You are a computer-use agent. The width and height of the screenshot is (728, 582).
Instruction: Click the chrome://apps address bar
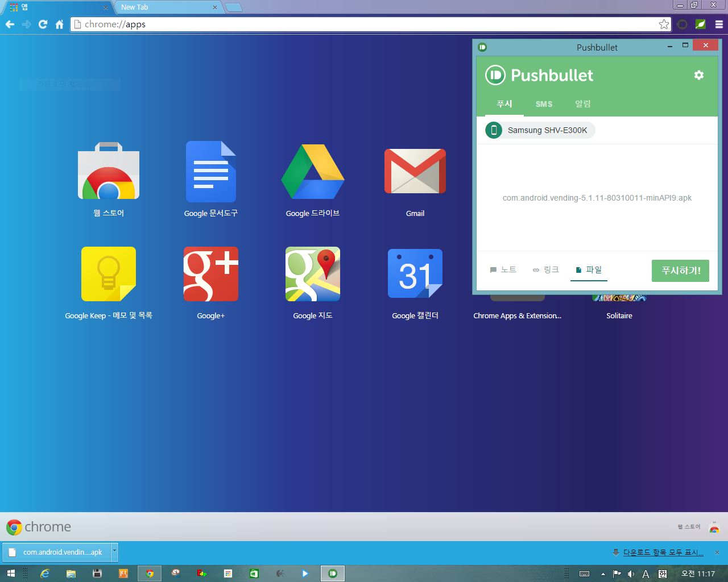364,24
